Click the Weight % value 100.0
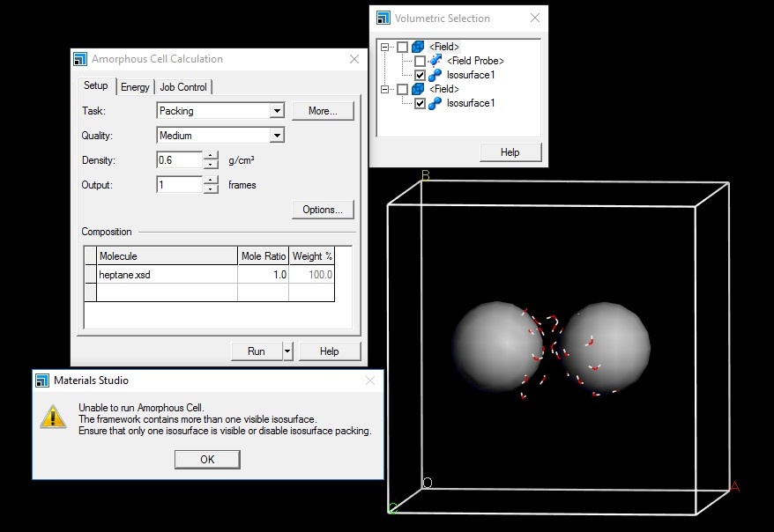Image resolution: width=774 pixels, height=532 pixels. [311, 275]
